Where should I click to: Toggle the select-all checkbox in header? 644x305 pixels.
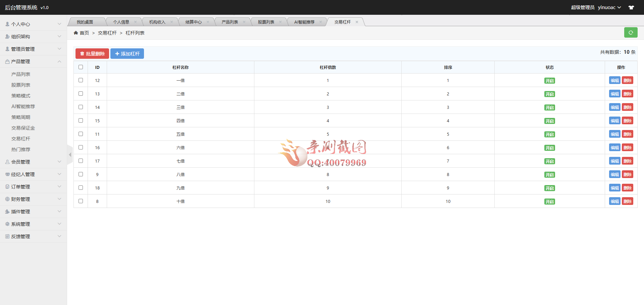pyautogui.click(x=81, y=67)
